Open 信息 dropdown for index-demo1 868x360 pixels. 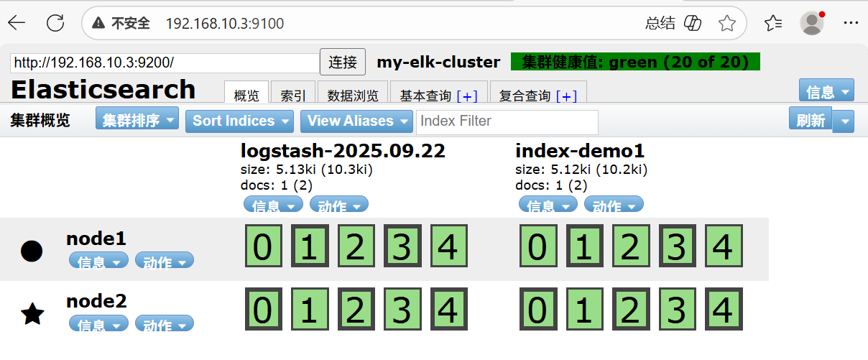point(548,206)
